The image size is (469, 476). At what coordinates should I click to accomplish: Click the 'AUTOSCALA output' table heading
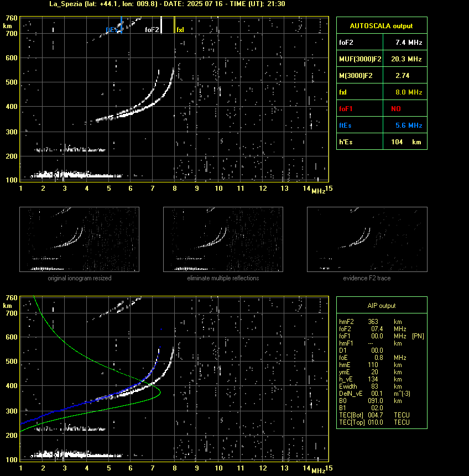click(x=381, y=26)
